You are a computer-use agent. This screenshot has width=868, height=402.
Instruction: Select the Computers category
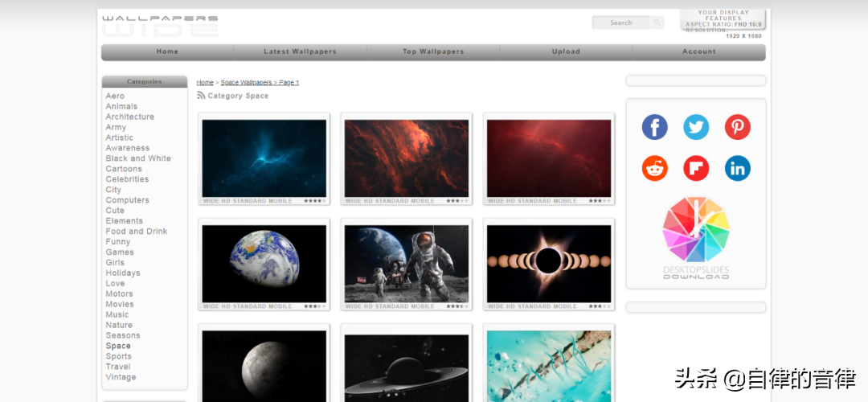pyautogui.click(x=127, y=200)
